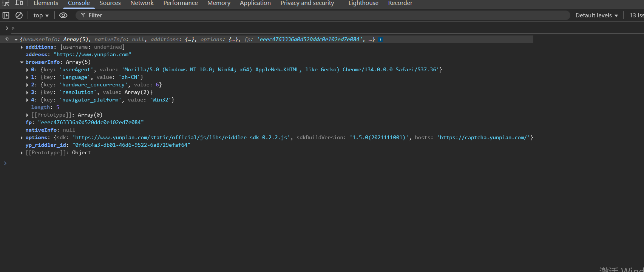Click the info badge beside the logged object
The height and width of the screenshot is (272, 644).
[380, 40]
